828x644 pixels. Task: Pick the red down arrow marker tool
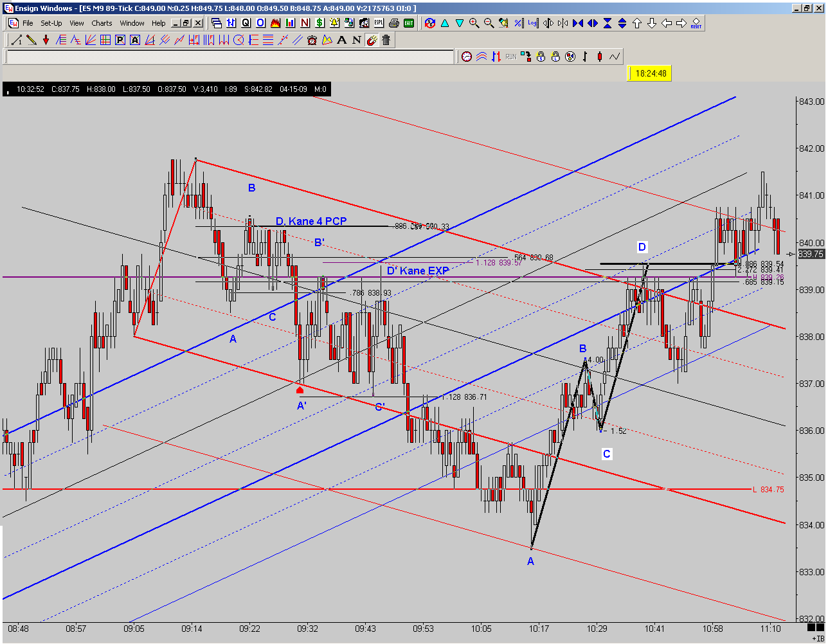click(46, 40)
